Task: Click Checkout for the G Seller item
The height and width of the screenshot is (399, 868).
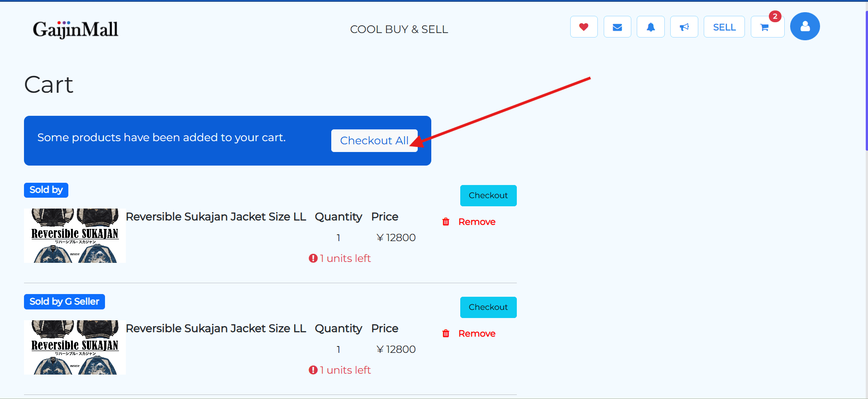Action: tap(488, 307)
